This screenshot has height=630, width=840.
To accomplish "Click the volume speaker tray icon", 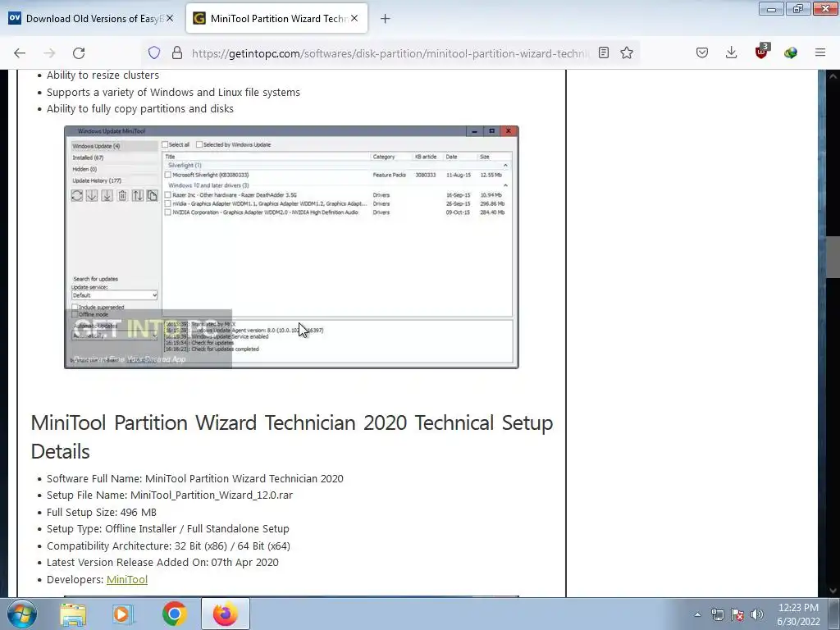I will tap(757, 614).
